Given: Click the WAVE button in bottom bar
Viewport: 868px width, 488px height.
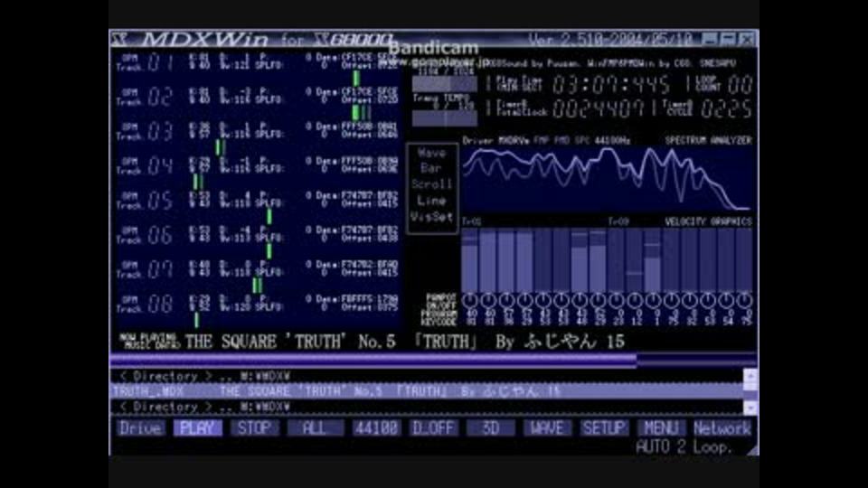Looking at the screenshot, I should coord(547,427).
